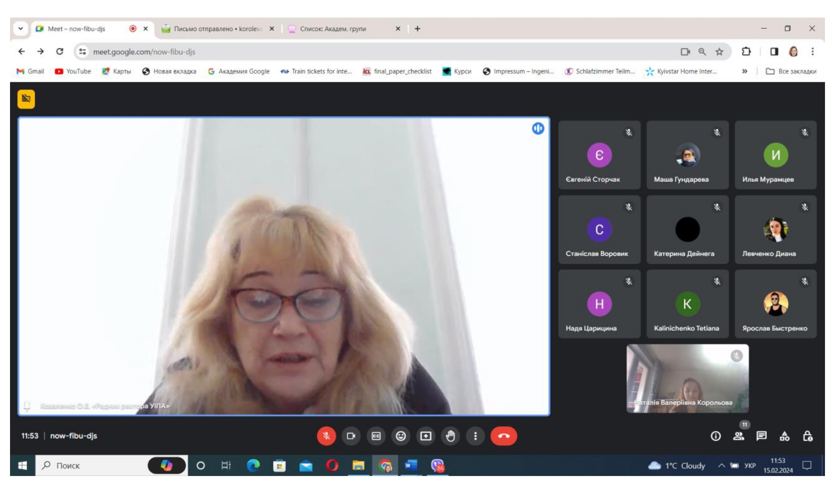This screenshot has height=504, width=830.
Task: Open the host controls lock icon
Action: point(807,436)
